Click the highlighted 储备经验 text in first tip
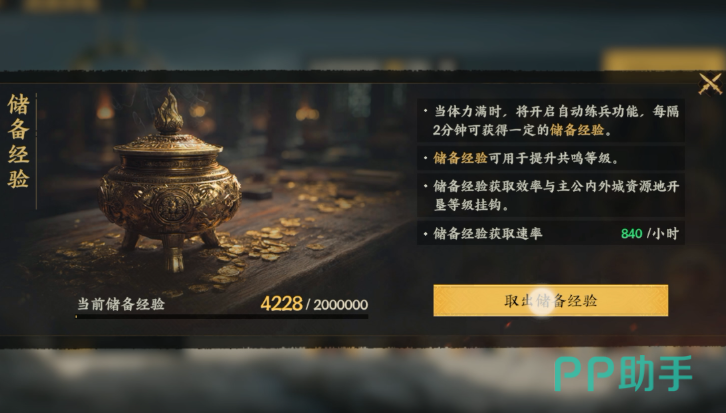This screenshot has height=413, width=726. click(577, 130)
